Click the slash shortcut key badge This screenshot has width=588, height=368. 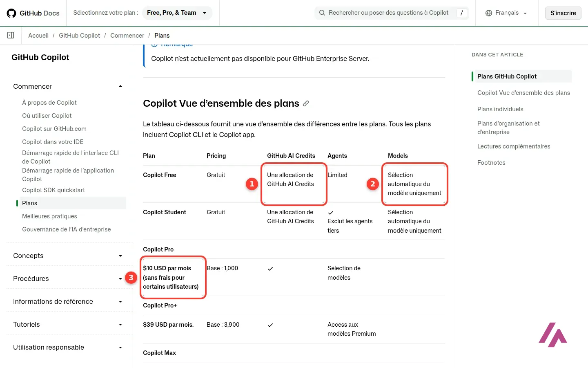coord(462,13)
